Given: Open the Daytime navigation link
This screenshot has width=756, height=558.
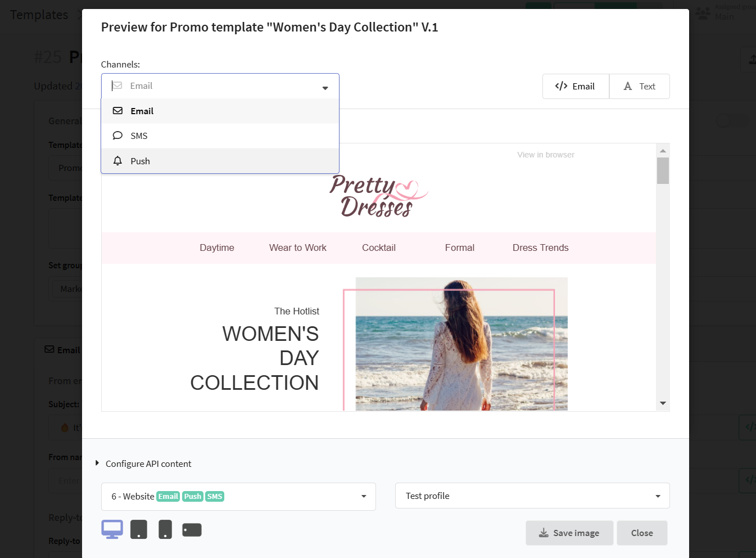Looking at the screenshot, I should (217, 247).
